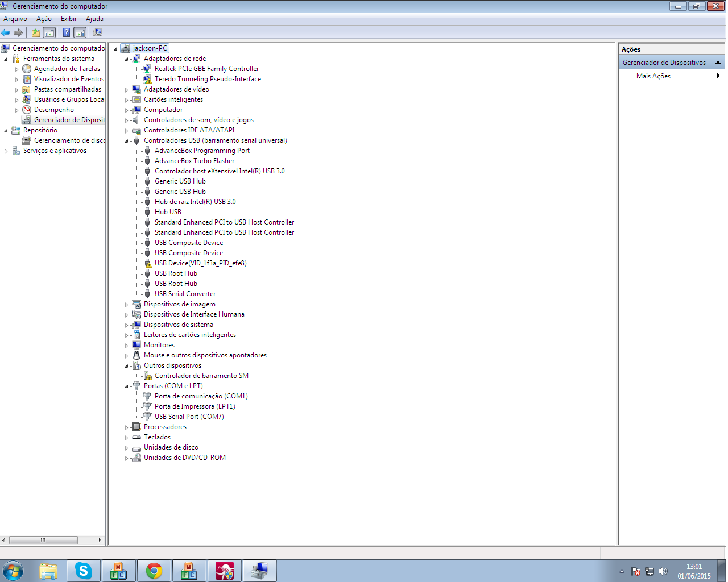728x582 pixels.
Task: Click the Cartões inteligentes category icon
Action: (136, 99)
